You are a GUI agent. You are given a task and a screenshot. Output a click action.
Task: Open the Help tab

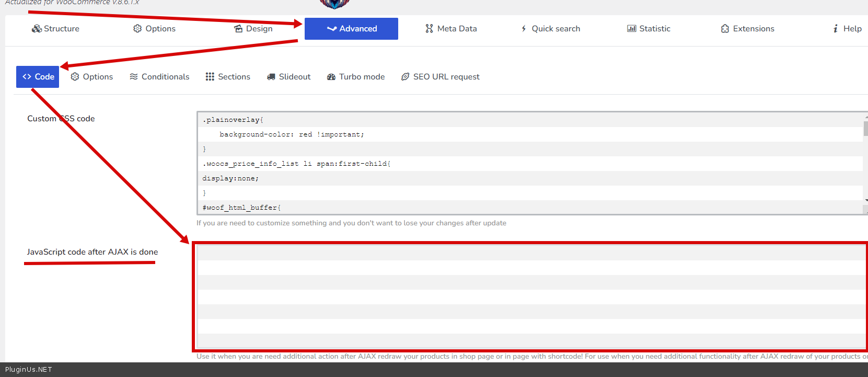pos(847,29)
